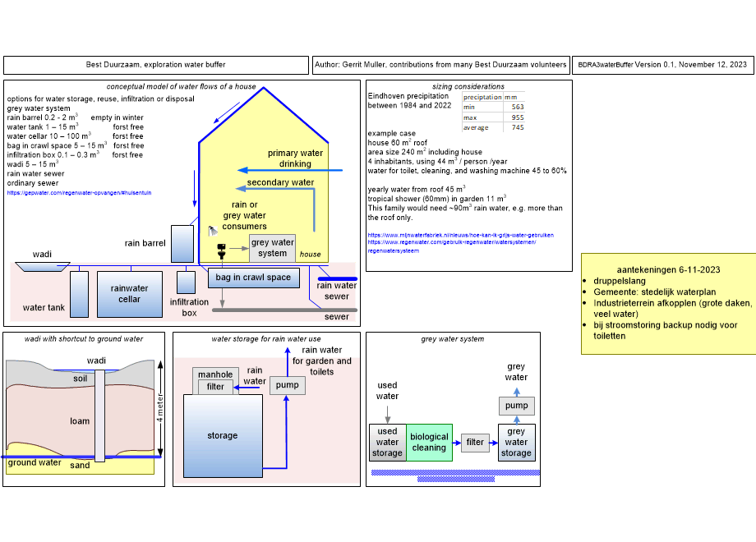Click the 'Author: Gerrit Muller' header box
This screenshot has height=542, width=756.
(x=440, y=65)
